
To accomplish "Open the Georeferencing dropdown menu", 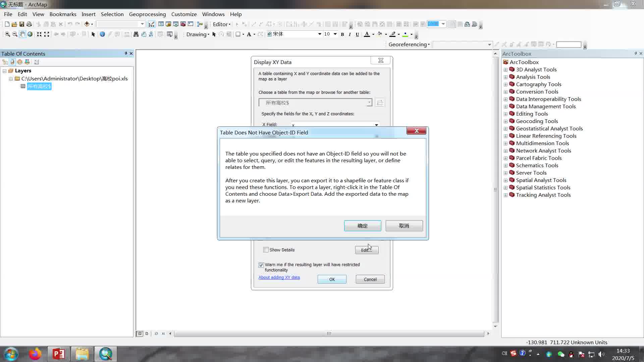I will 409,44.
